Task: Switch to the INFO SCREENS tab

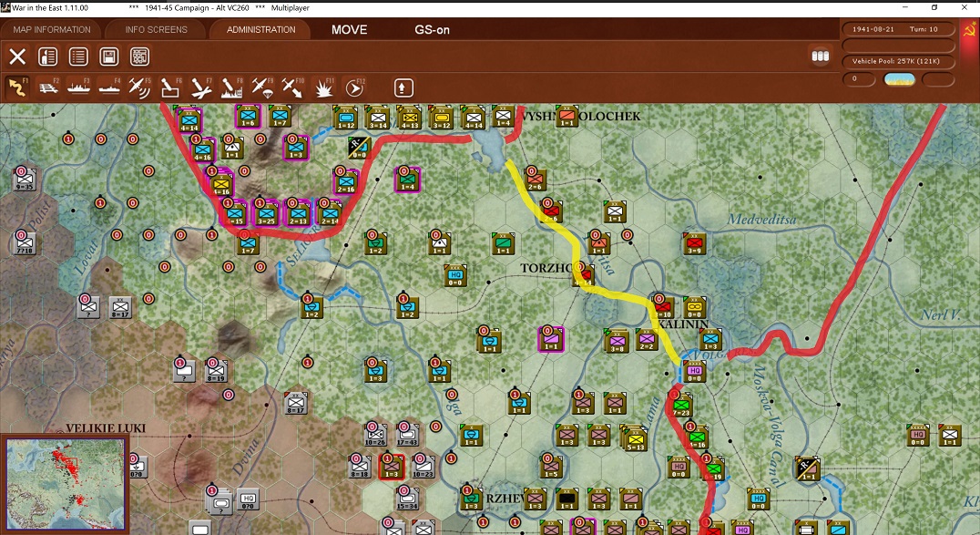Action: 157,29
